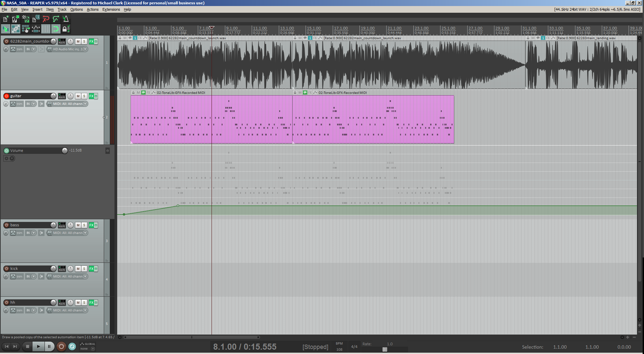Click the Save Project toolbar icon
The height and width of the screenshot is (354, 644).
pyautogui.click(x=26, y=19)
